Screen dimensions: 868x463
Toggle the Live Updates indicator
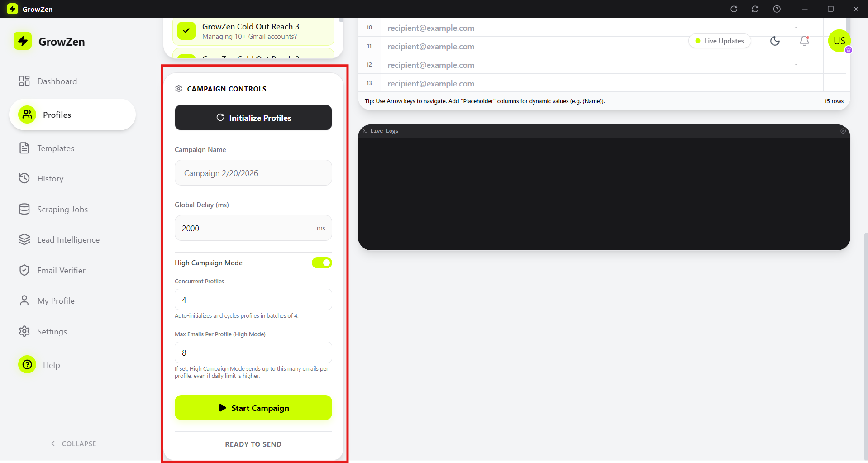(719, 41)
